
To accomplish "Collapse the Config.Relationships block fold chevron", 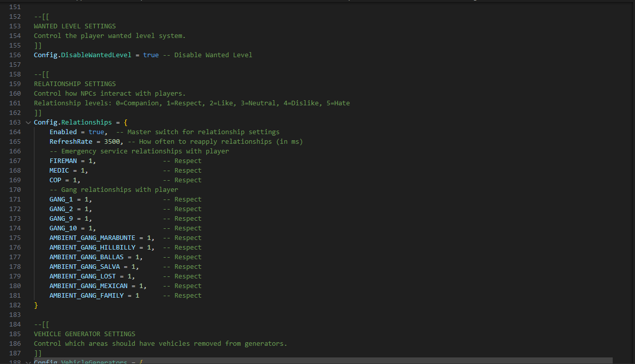I will click(x=28, y=123).
